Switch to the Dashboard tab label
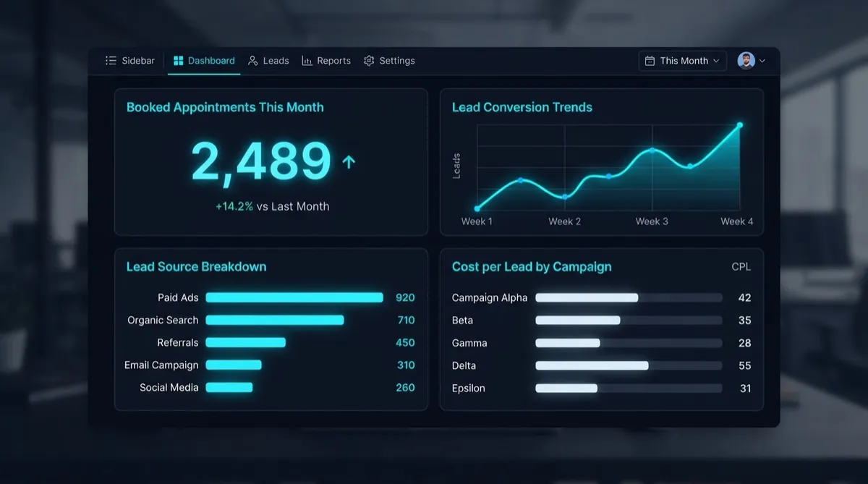The height and width of the screenshot is (484, 868). 211,61
